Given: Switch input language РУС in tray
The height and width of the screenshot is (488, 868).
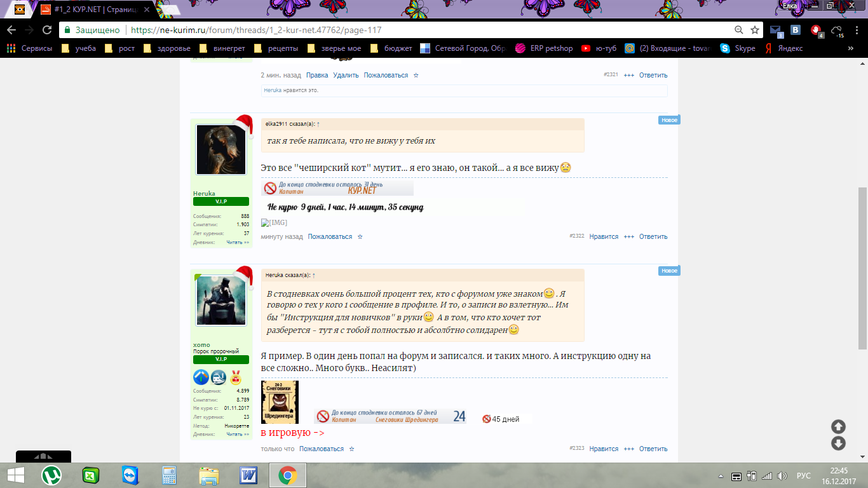Looking at the screenshot, I should tap(804, 476).
